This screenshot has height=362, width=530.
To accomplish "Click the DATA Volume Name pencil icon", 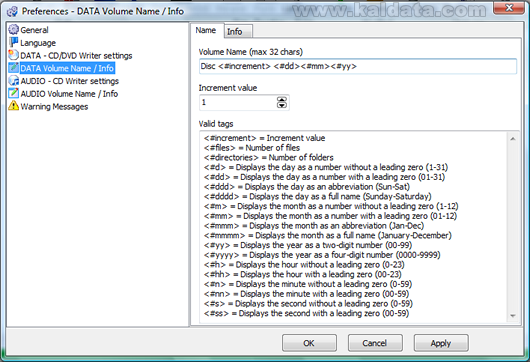I will [14, 68].
